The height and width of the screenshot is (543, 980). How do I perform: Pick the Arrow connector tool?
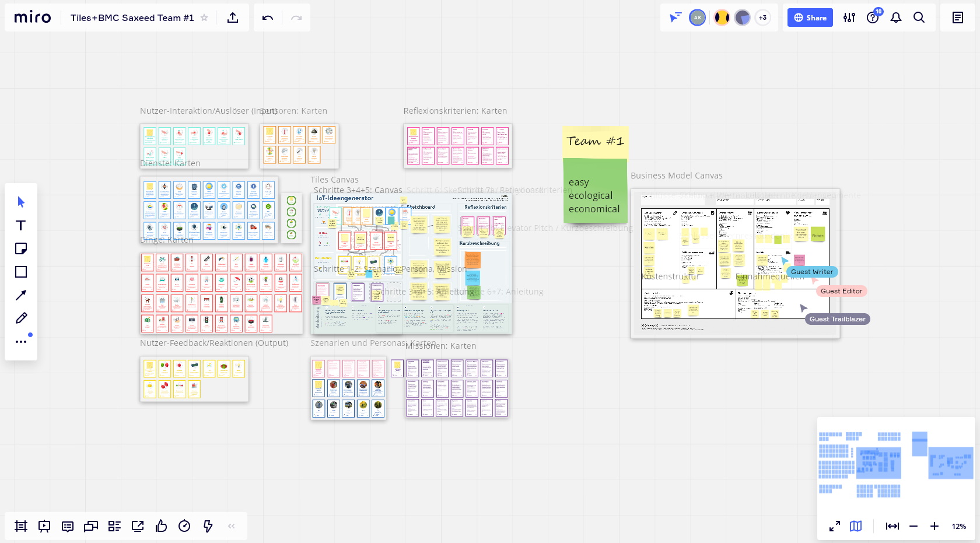click(20, 295)
